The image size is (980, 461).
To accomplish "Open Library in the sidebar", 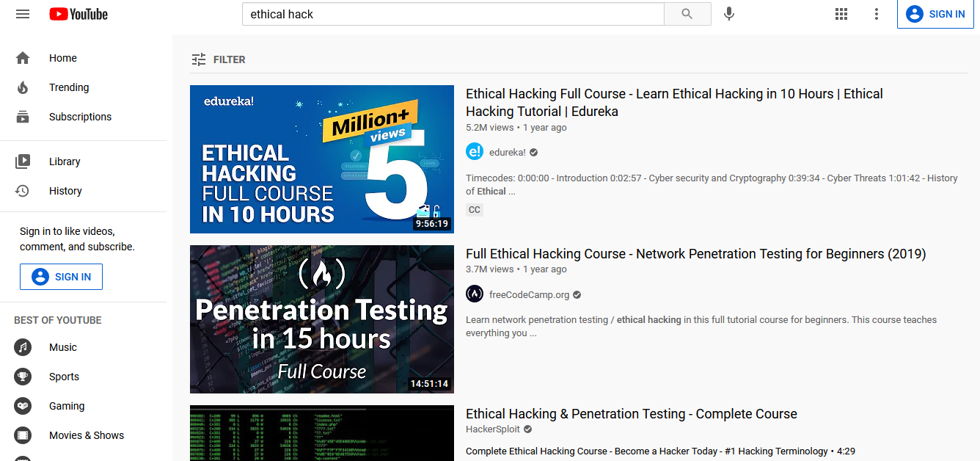I will coord(83,161).
